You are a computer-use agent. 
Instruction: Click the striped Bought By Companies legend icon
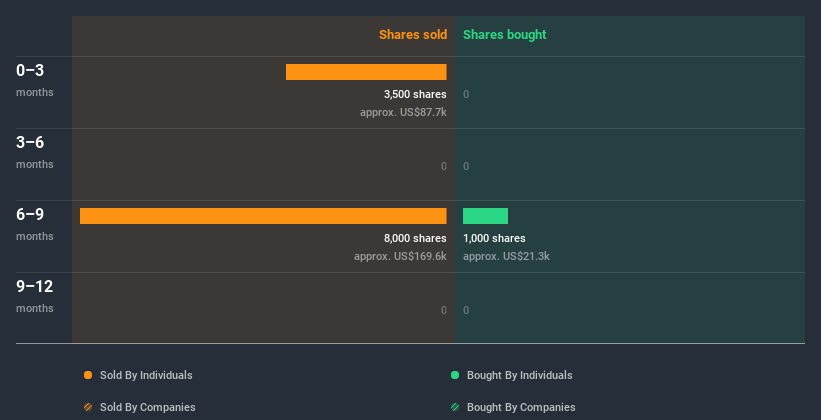tap(455, 407)
